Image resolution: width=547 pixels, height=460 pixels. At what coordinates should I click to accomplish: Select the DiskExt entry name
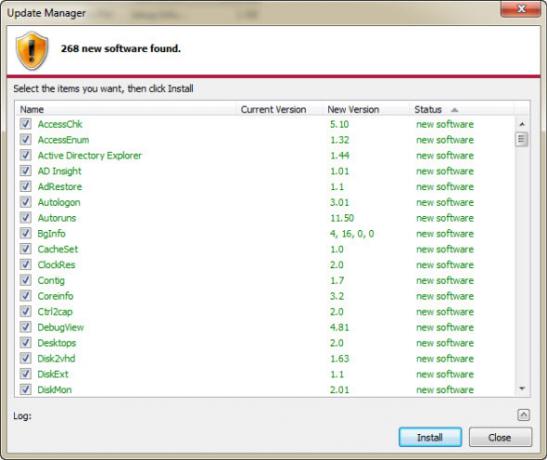point(53,374)
